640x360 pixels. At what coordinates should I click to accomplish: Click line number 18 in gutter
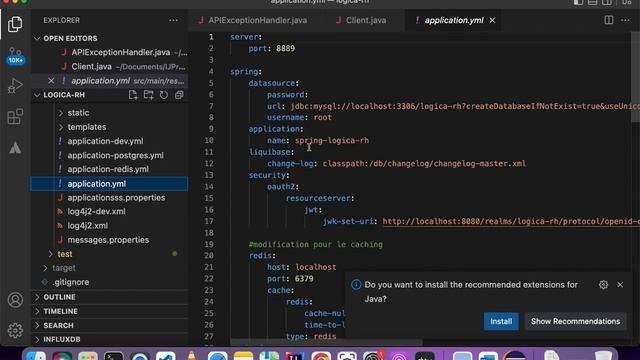coord(209,233)
